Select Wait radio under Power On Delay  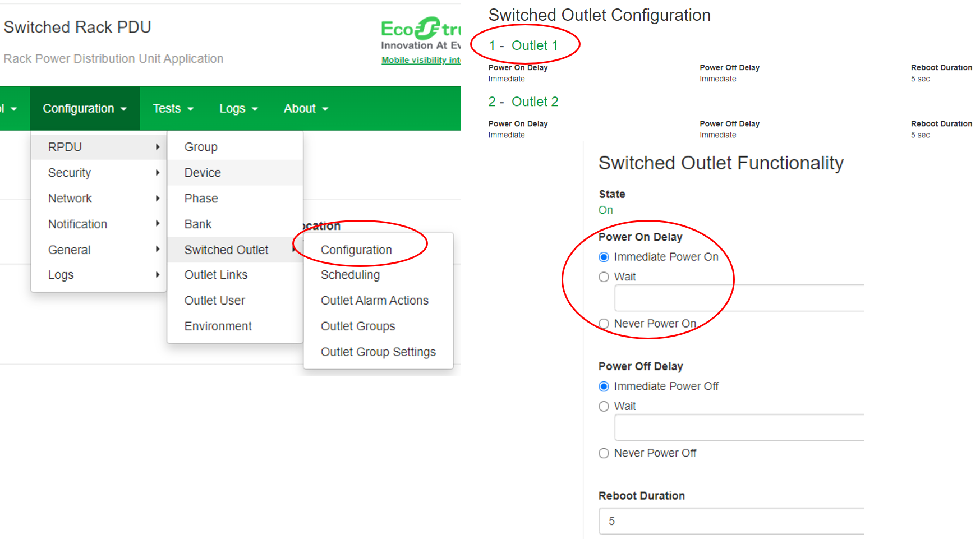tap(604, 277)
